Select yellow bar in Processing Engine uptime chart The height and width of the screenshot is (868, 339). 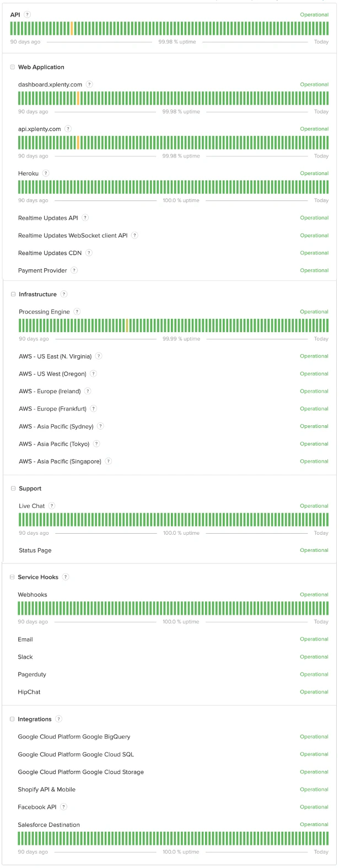click(127, 325)
